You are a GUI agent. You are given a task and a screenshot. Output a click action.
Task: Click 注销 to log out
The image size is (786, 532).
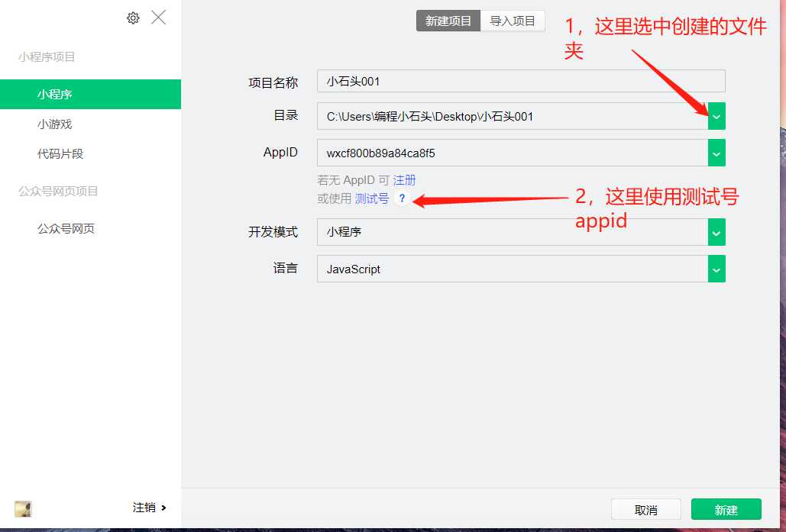(149, 508)
